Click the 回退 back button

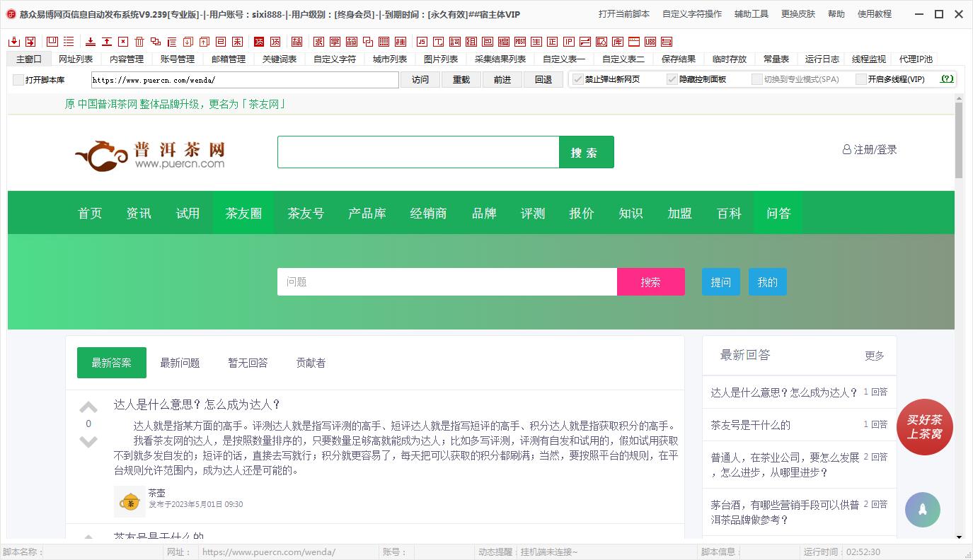pyautogui.click(x=543, y=80)
